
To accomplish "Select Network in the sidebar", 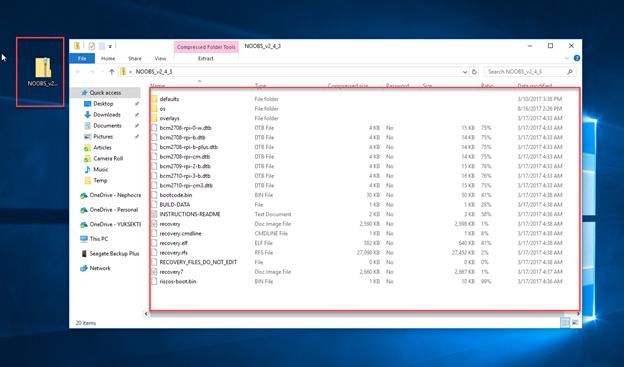I will [x=100, y=268].
